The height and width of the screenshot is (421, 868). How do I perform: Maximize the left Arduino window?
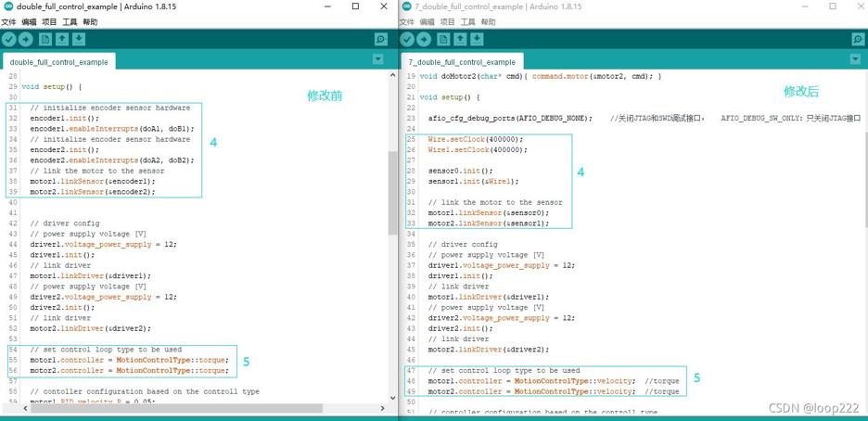click(355, 6)
